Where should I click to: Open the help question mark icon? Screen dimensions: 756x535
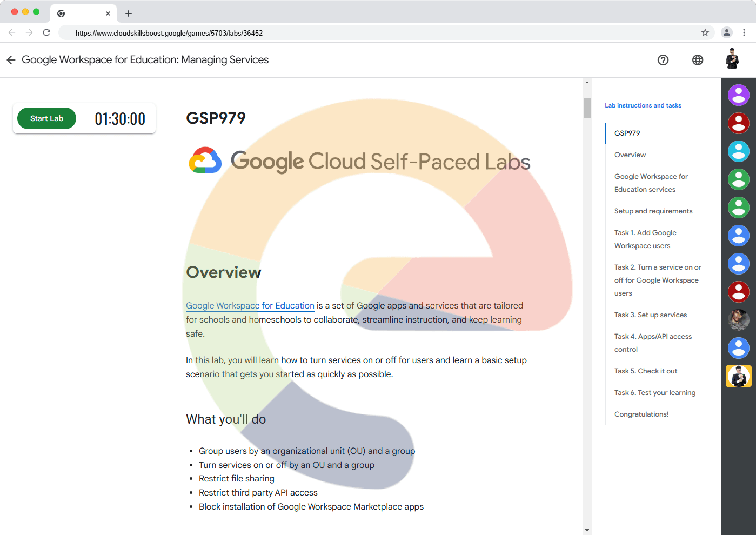point(663,60)
